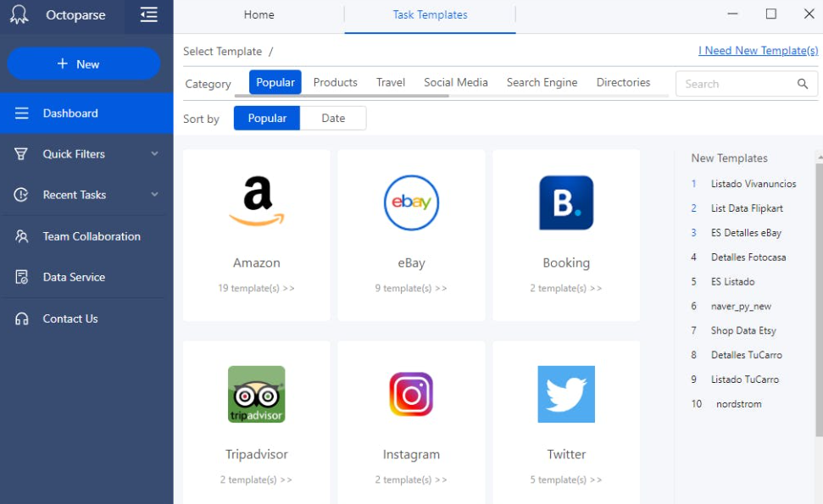Click the category horizontal scrollbar

point(342,96)
